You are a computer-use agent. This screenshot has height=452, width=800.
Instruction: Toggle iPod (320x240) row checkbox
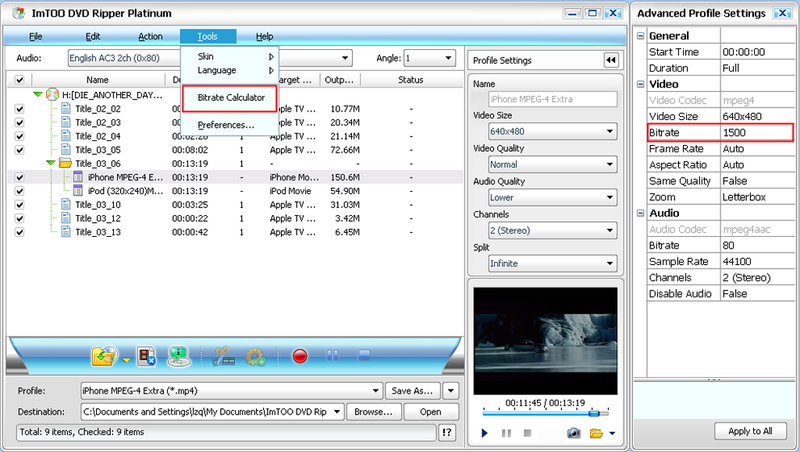click(19, 191)
